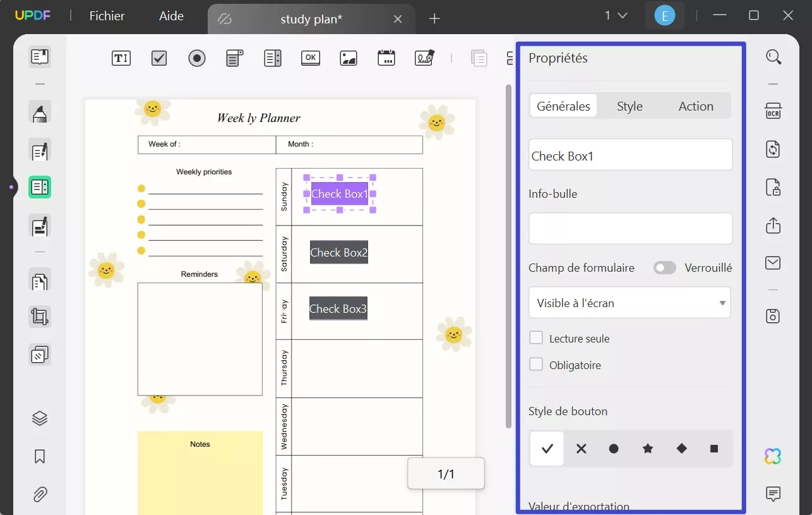812x515 pixels.
Task: Expand the Visible à l'écran dropdown
Action: (630, 303)
